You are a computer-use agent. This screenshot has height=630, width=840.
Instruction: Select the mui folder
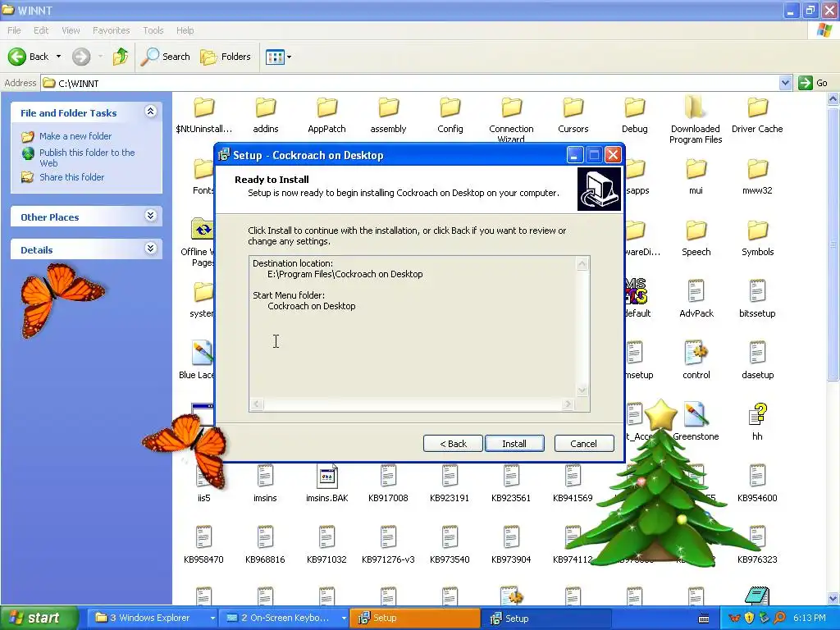(696, 177)
